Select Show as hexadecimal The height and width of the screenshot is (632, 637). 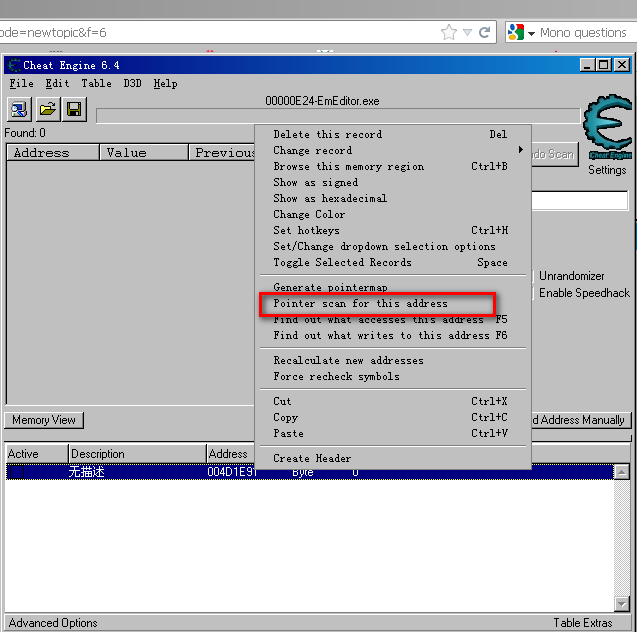pyautogui.click(x=393, y=198)
